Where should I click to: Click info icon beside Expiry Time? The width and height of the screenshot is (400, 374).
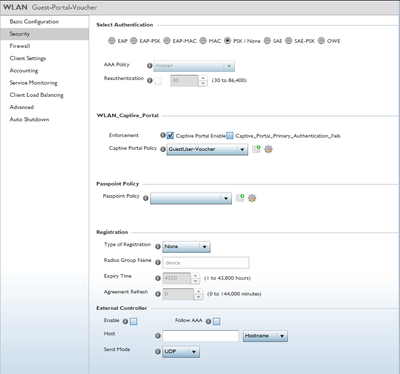tap(158, 278)
